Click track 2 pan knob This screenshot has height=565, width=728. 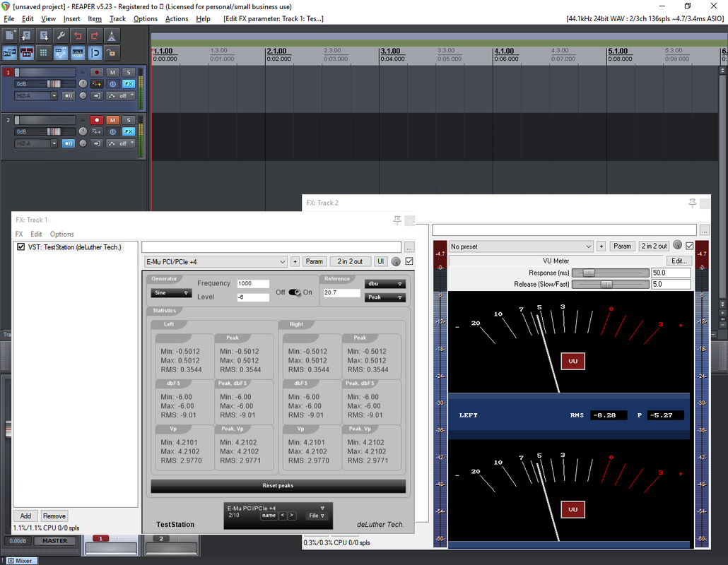[x=83, y=131]
